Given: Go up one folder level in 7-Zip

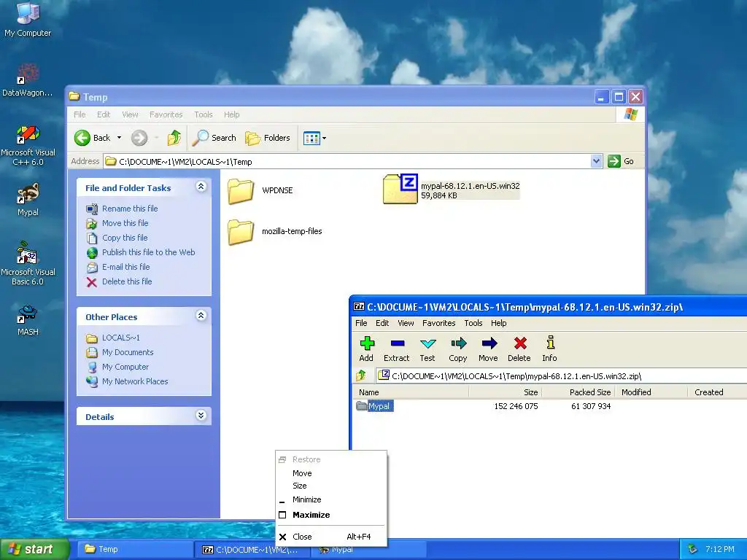Looking at the screenshot, I should coord(362,376).
